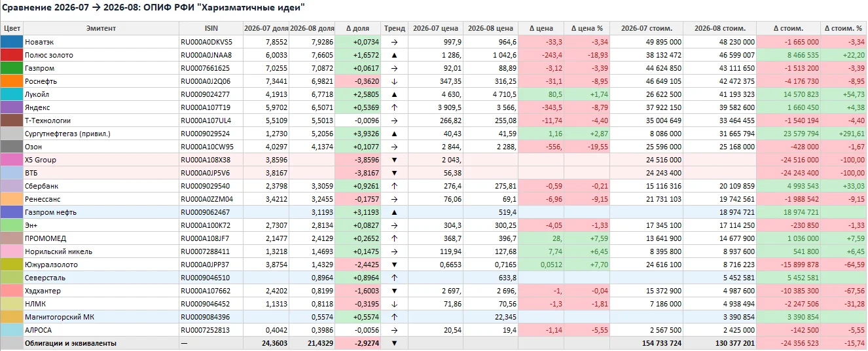The image size is (868, 351).
Task: Click ISIN RU000A10CW95 cell
Action: [211, 147]
